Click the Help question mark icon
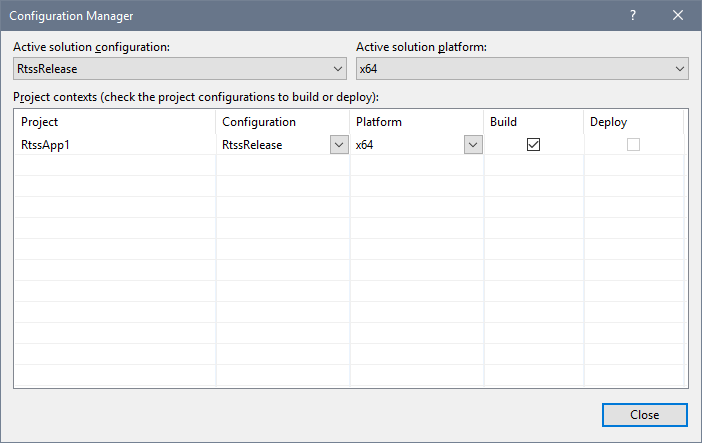 pyautogui.click(x=632, y=16)
